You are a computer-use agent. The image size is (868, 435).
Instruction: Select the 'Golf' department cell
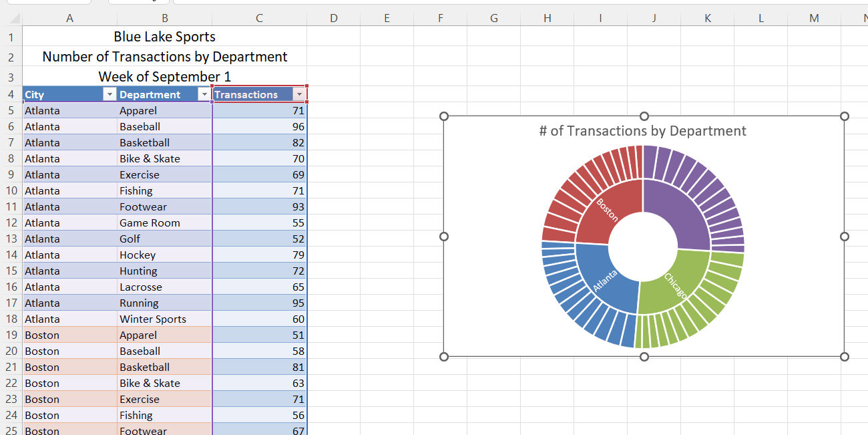pos(164,239)
